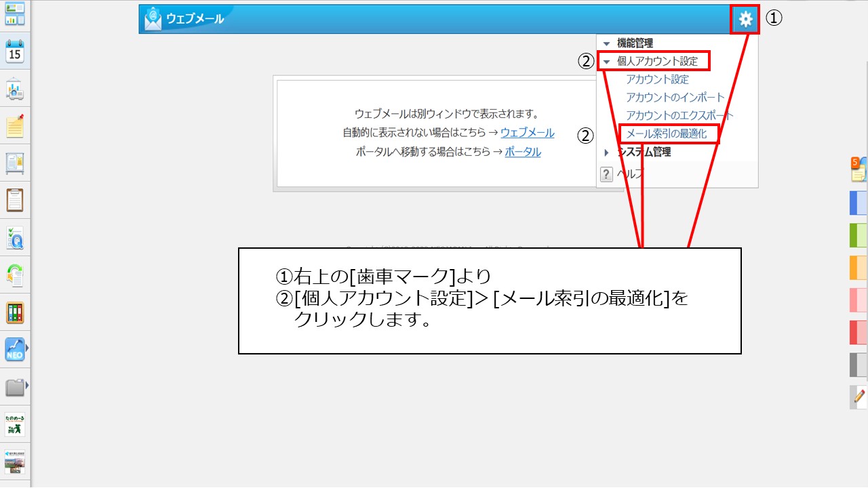Follow the ウェブメール link
Image resolution: width=868 pixels, height=488 pixels.
pyautogui.click(x=528, y=133)
